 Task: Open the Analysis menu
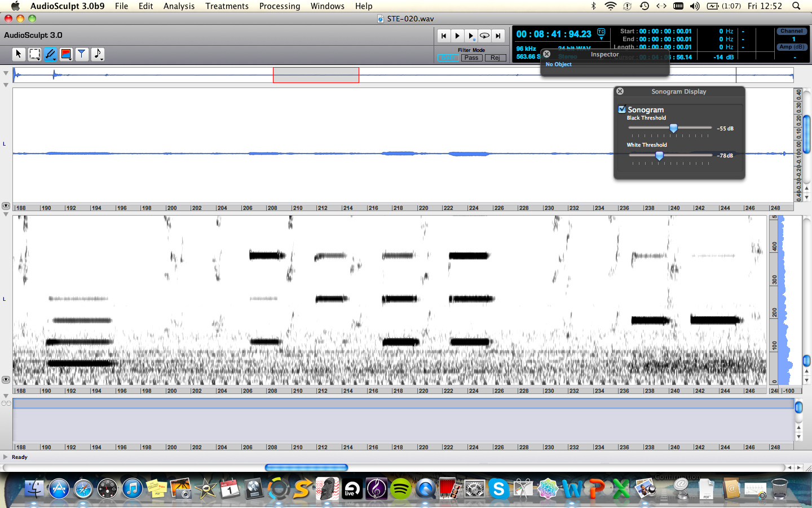pos(179,6)
